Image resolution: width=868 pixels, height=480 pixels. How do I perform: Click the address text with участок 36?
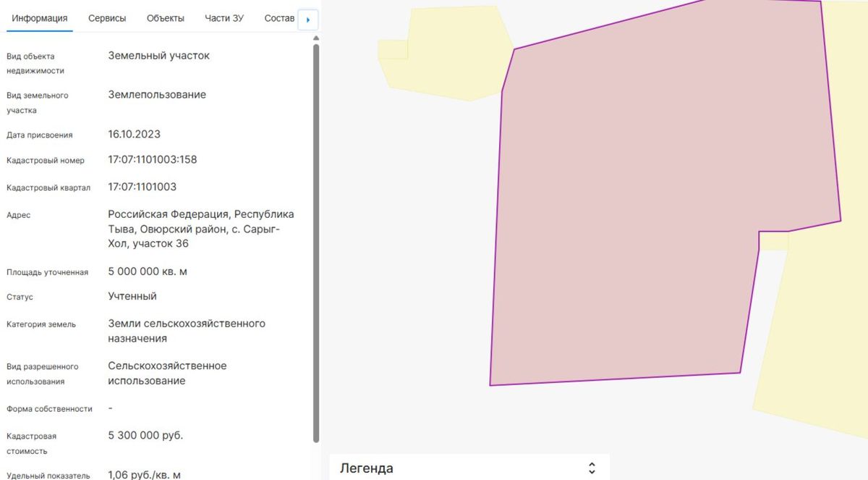coord(201,229)
